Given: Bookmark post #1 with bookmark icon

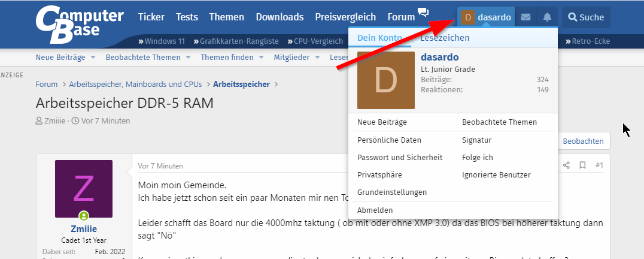Looking at the screenshot, I should click(582, 165).
